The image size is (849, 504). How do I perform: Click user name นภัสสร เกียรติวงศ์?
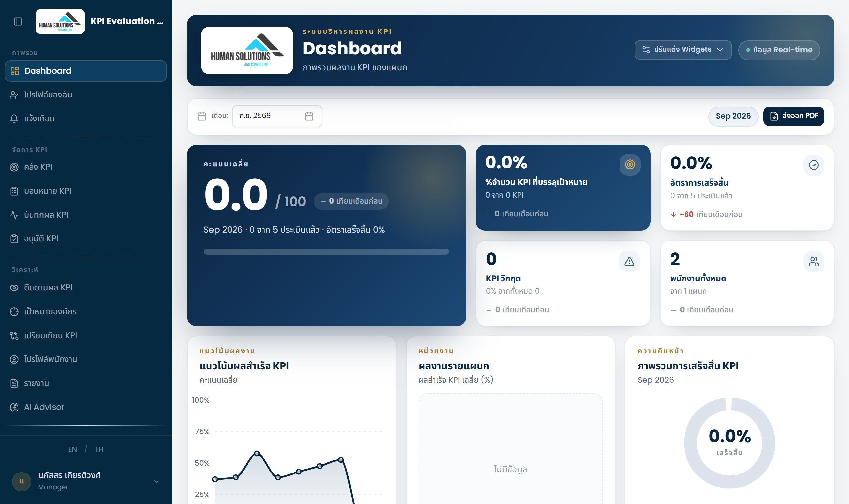(70, 475)
